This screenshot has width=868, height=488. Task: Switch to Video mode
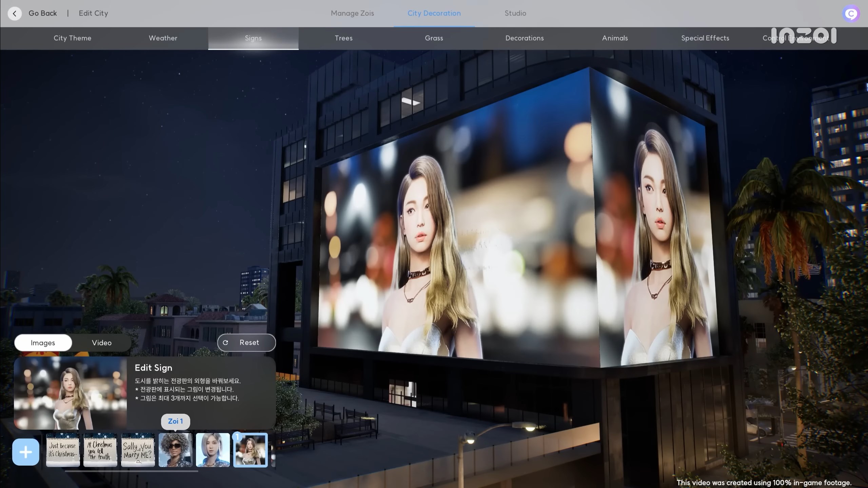pos(102,343)
